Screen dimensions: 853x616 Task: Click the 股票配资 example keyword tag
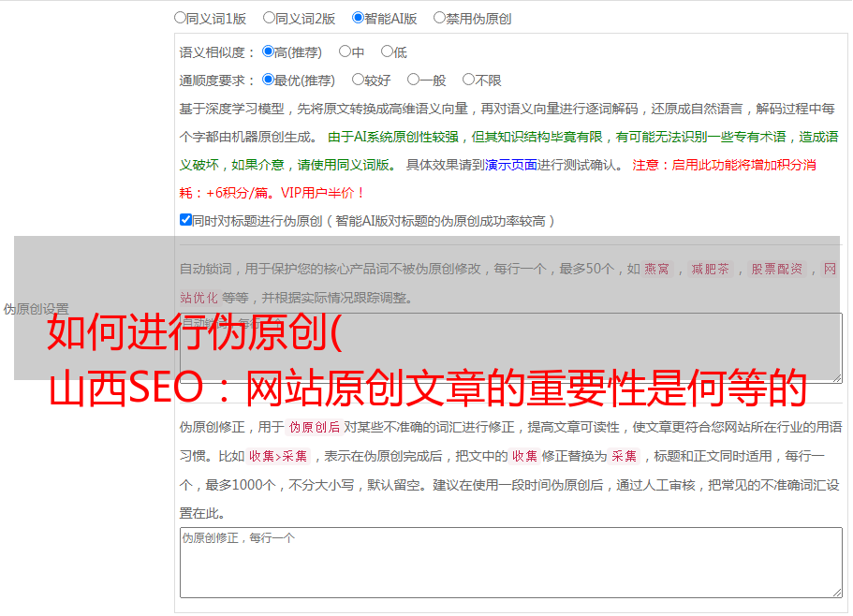776,270
